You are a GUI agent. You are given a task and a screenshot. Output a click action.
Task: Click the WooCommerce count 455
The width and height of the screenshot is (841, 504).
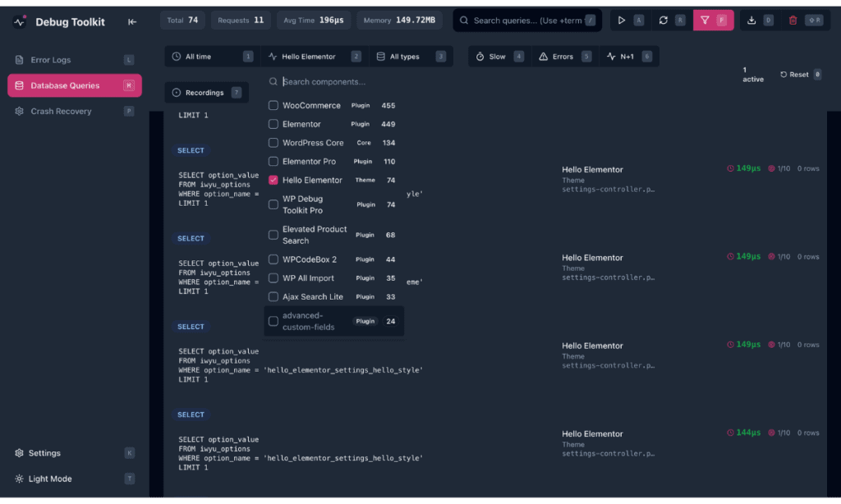click(x=388, y=106)
